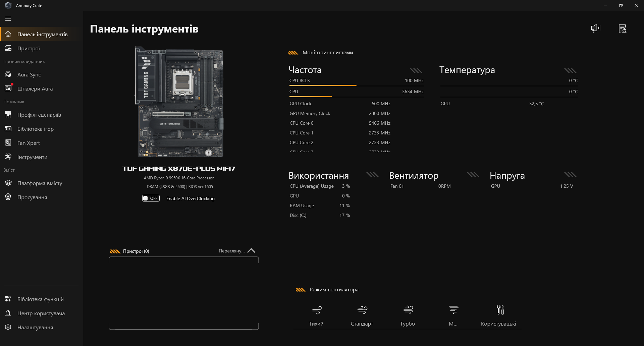
Task: Click the Fan Xpert icon
Action: (8, 143)
